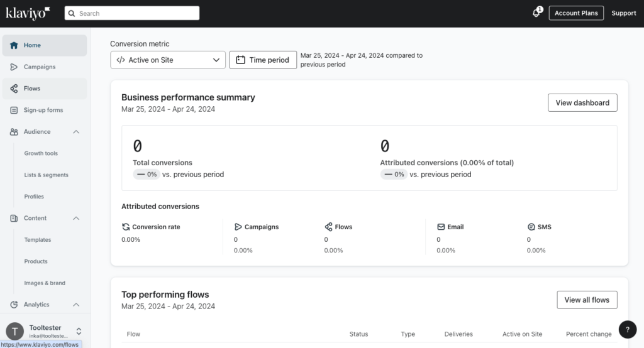
Task: Click the Tooltester account avatar
Action: click(x=14, y=331)
